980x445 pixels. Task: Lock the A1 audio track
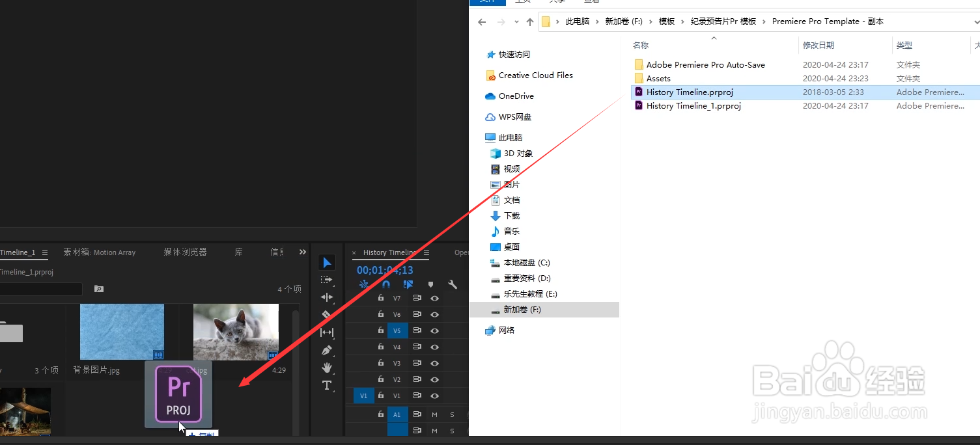tap(381, 414)
